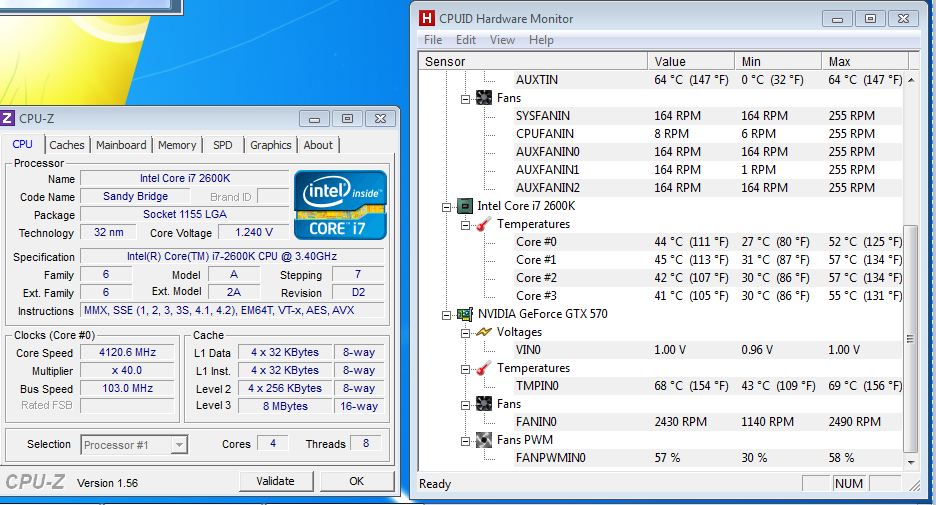
Task: Collapse the CPU Temperatures node
Action: point(466,225)
